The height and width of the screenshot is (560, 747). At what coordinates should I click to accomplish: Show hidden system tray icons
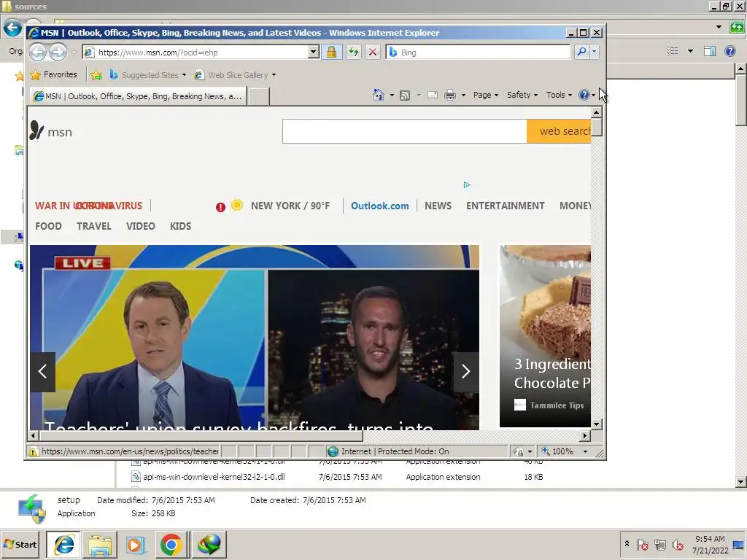[x=627, y=543]
